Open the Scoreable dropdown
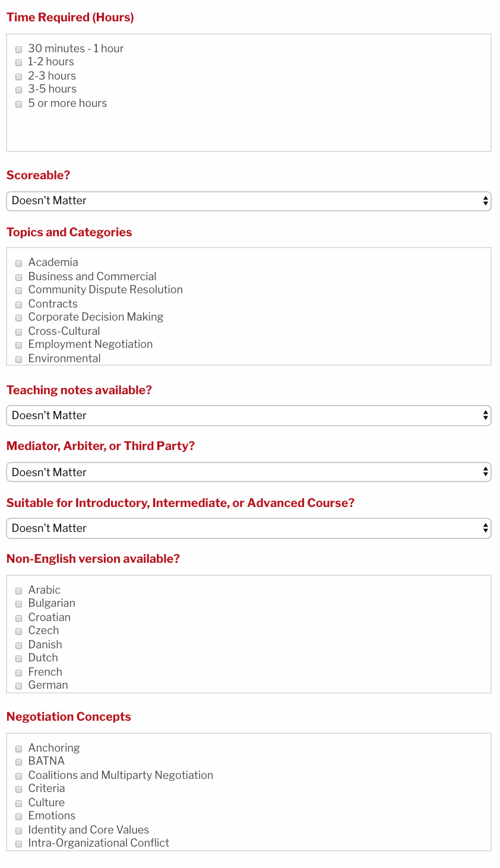The width and height of the screenshot is (500, 868). click(x=248, y=201)
